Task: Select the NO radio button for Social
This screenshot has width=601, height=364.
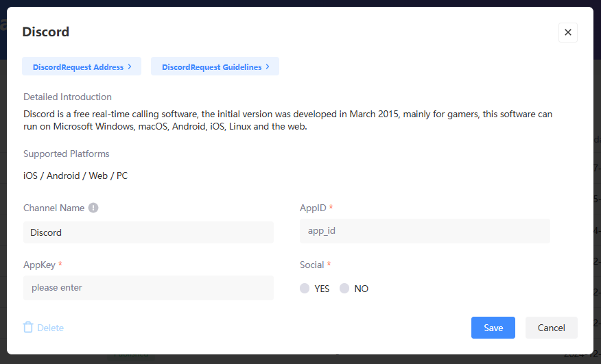Action: 344,289
